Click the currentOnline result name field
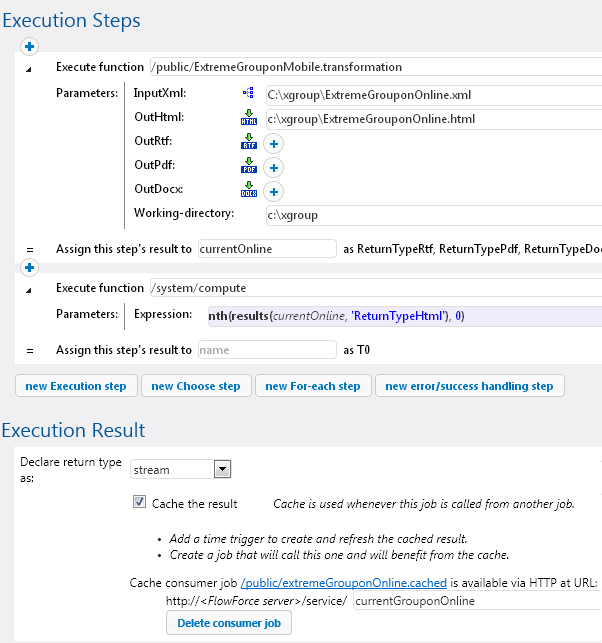The height and width of the screenshot is (643, 602). pos(267,249)
